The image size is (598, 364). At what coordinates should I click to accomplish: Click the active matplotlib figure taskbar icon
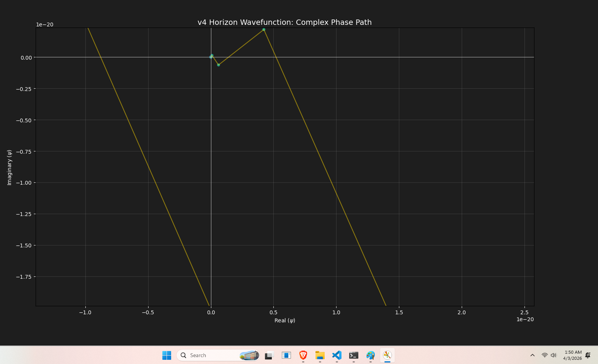click(387, 355)
